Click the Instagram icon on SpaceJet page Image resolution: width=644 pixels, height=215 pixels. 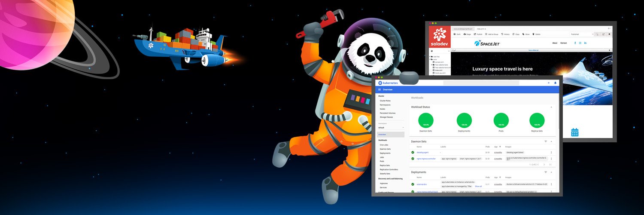[x=580, y=43]
